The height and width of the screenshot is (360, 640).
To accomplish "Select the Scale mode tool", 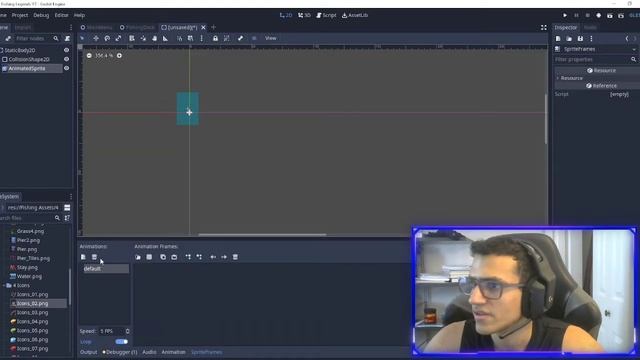I will coord(118,38).
